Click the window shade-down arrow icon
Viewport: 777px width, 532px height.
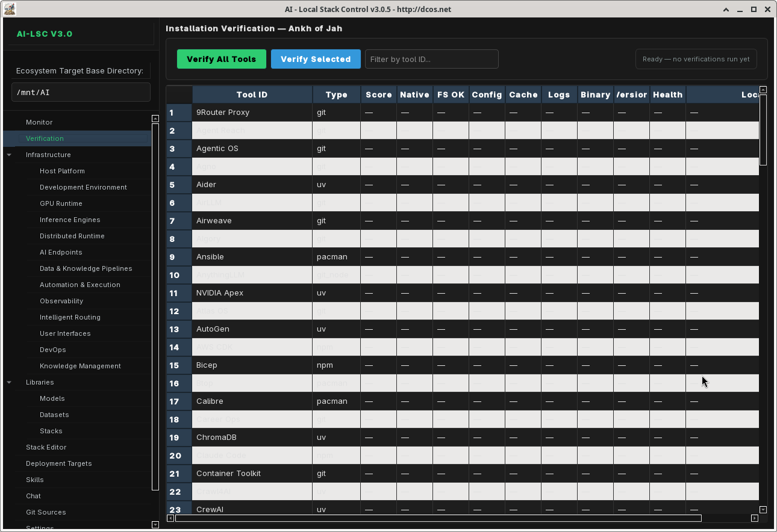[x=727, y=10]
